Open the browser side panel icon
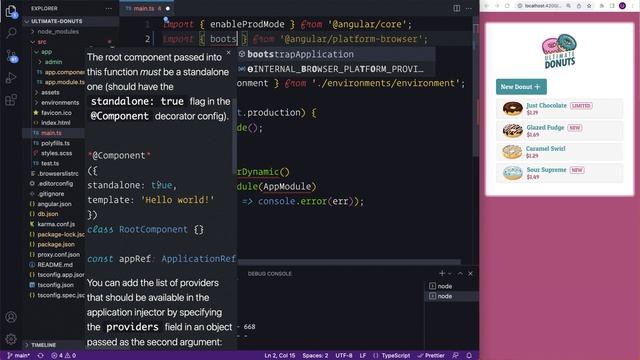The height and width of the screenshot is (360, 640). click(612, 6)
